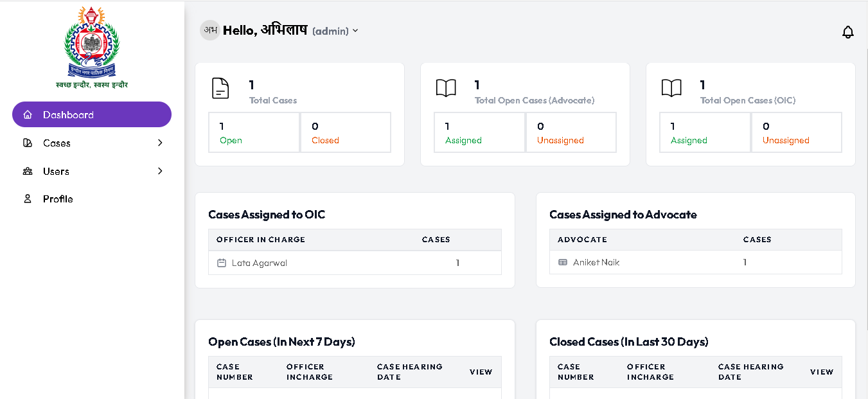Click the Total Cases document icon
Screen dimensions: 868x399
tap(220, 88)
